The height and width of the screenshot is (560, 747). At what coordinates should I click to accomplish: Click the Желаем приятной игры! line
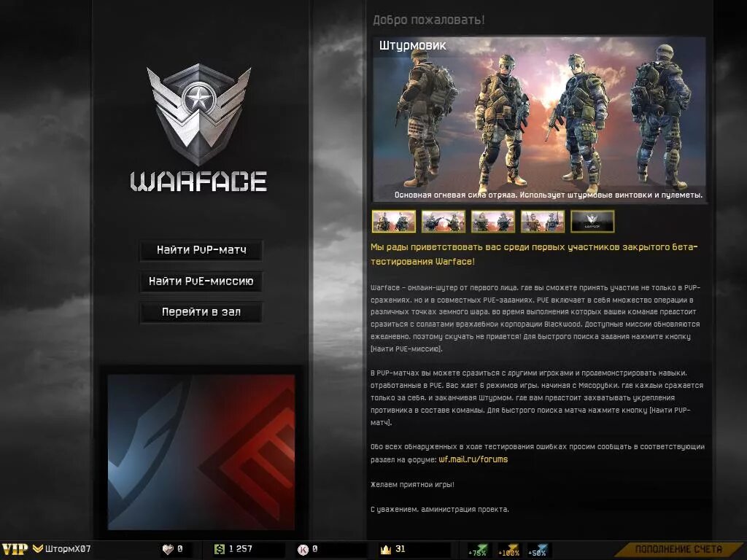[412, 485]
